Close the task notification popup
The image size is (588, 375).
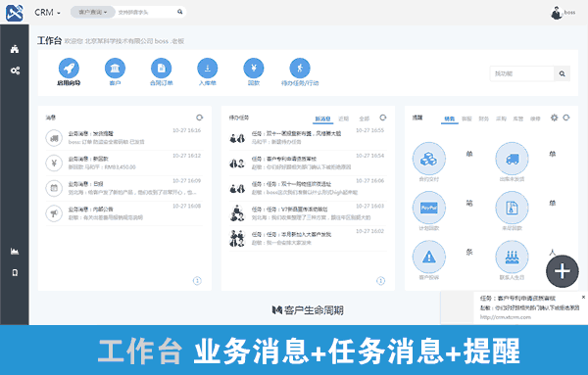(583, 297)
